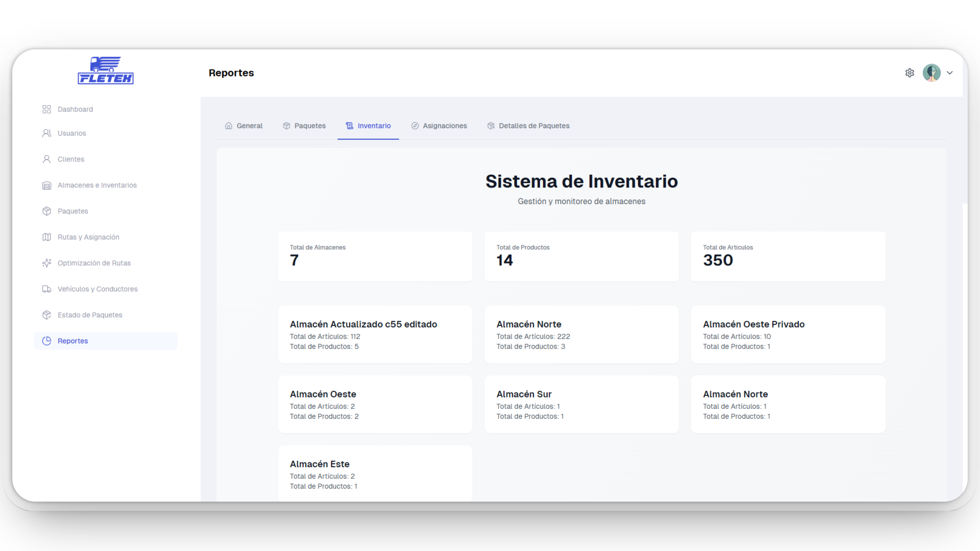The width and height of the screenshot is (980, 551).
Task: Click the Almacén Este card
Action: point(375,473)
